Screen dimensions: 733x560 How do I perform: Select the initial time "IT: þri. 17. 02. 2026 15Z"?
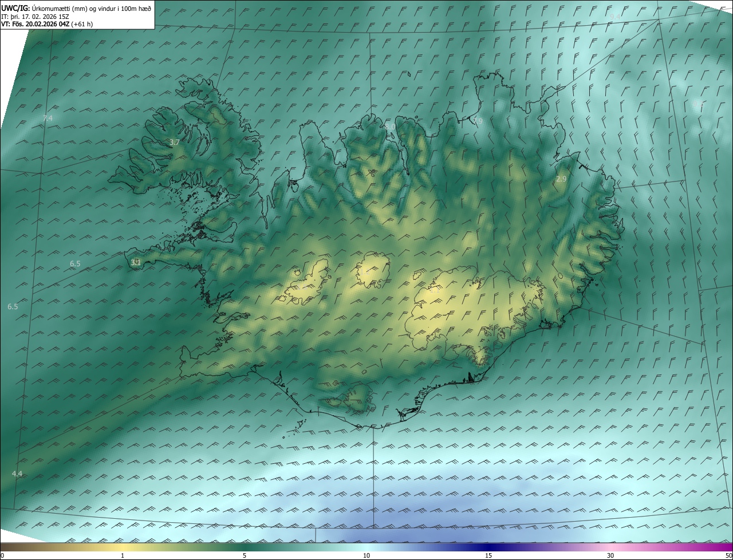coord(35,16)
